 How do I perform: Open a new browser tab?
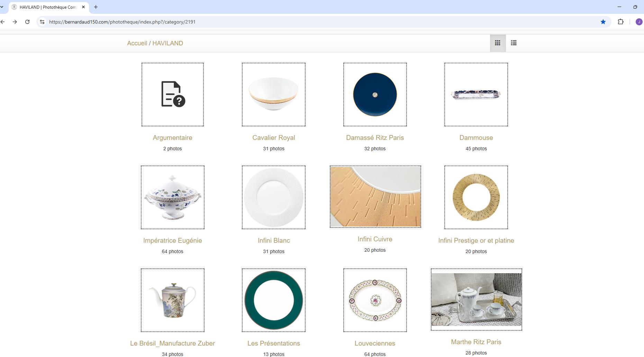[96, 7]
